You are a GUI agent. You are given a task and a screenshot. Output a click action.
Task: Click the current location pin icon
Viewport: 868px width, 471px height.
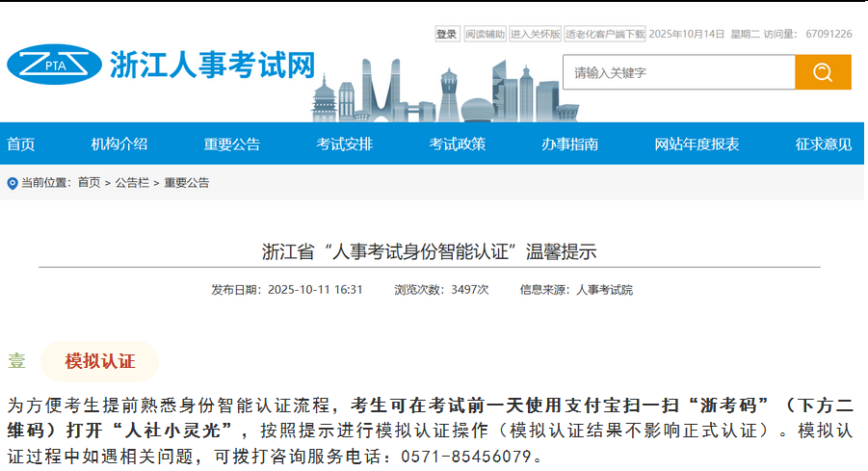[x=13, y=183]
